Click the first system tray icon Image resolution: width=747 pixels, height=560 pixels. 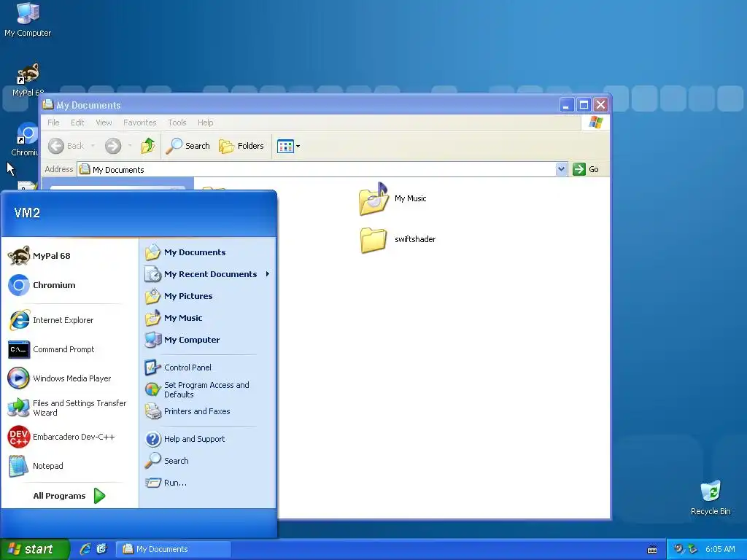(678, 549)
